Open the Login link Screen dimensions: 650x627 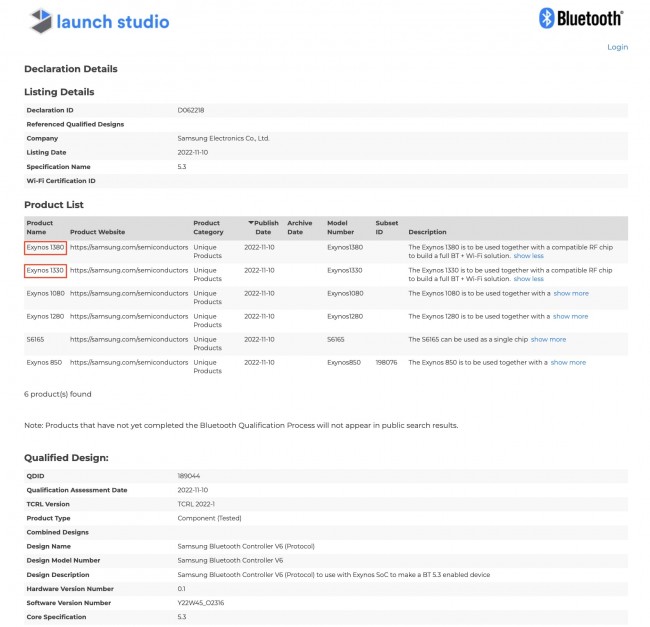click(x=617, y=47)
